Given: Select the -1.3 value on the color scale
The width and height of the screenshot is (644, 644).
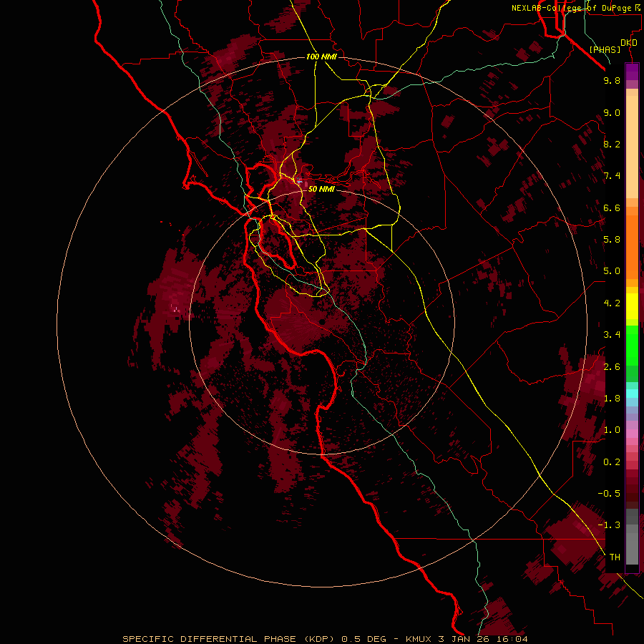Looking at the screenshot, I should coord(609,525).
